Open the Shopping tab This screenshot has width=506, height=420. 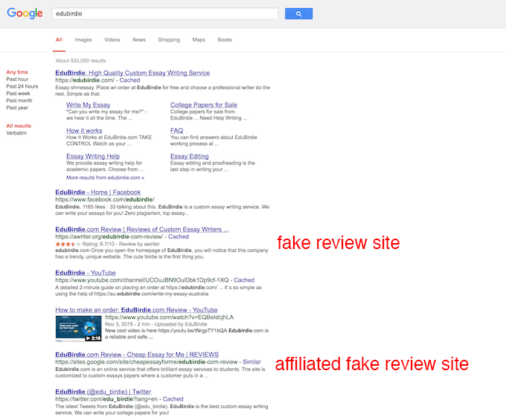[169, 39]
